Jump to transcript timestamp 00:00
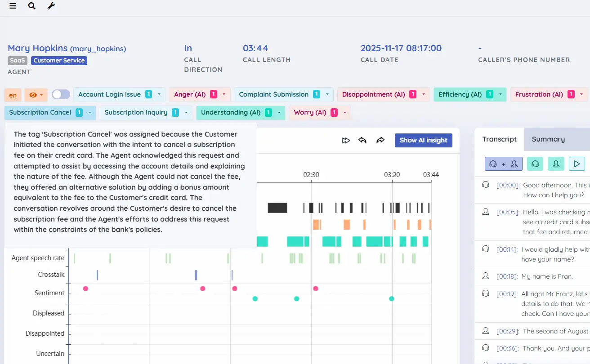This screenshot has height=364, width=590. click(x=508, y=185)
